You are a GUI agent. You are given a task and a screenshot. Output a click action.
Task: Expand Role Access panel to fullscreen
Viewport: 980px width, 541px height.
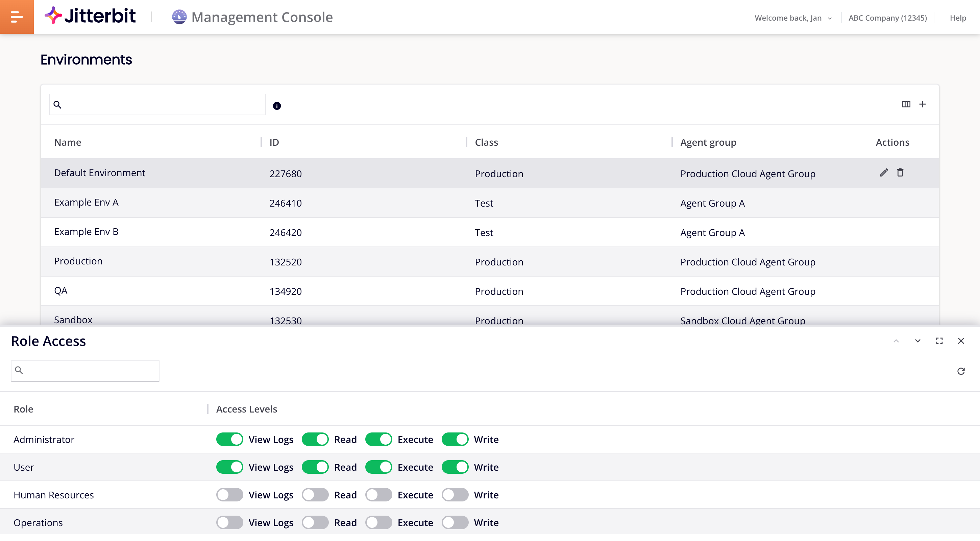(x=939, y=341)
